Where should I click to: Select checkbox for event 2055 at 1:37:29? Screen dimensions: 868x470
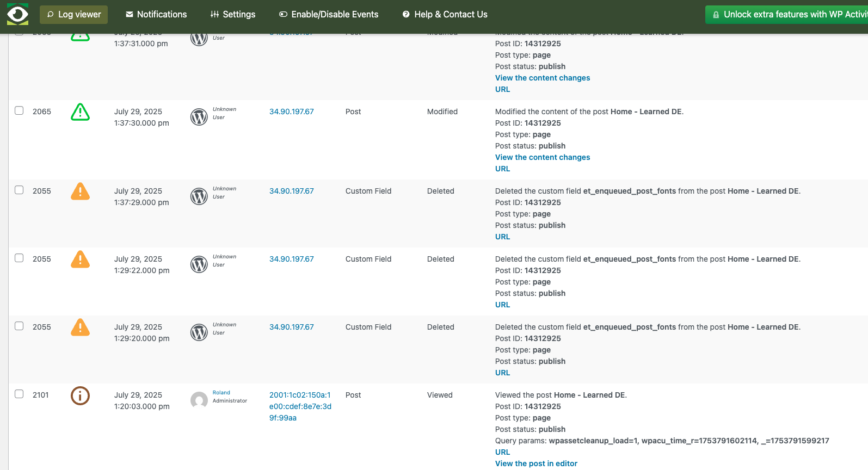click(x=19, y=190)
